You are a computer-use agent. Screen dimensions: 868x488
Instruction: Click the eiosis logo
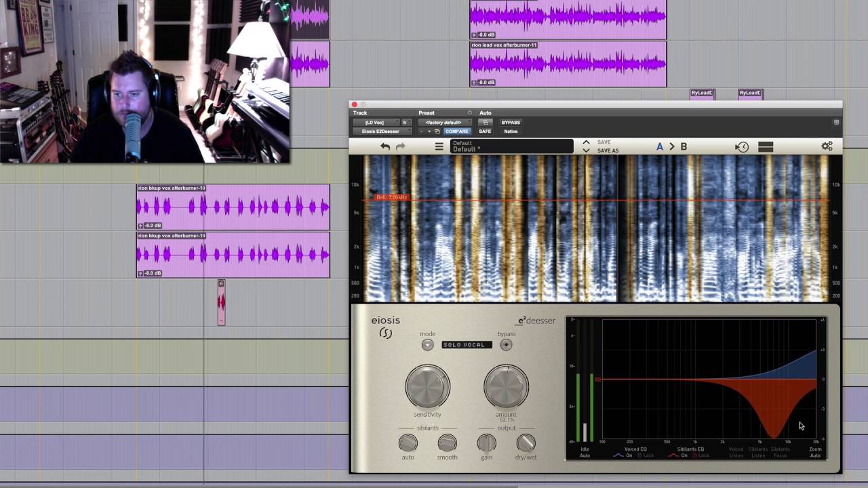(385, 326)
